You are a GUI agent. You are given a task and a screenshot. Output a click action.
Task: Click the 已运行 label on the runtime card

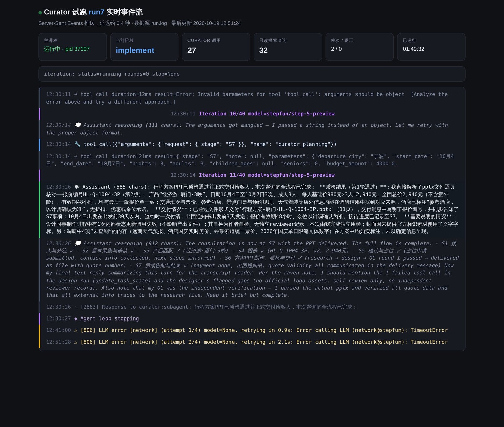pyautogui.click(x=410, y=40)
